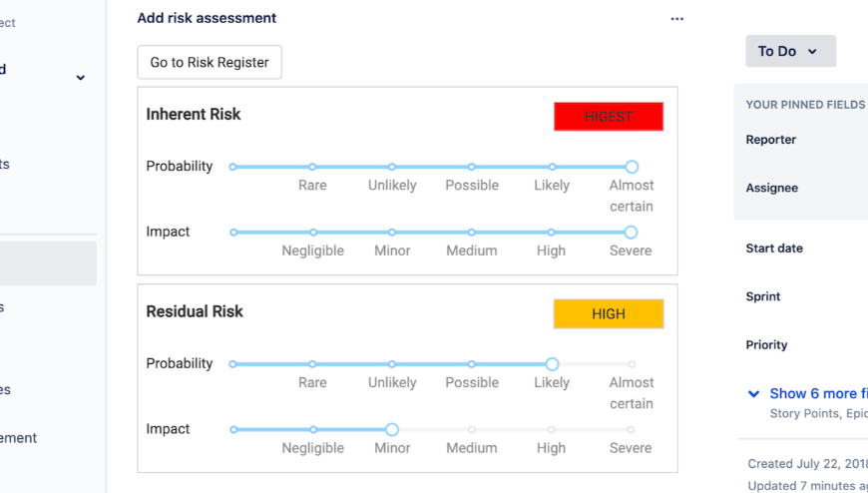
Task: Set Residual Probability to Almost certain
Action: pos(632,364)
